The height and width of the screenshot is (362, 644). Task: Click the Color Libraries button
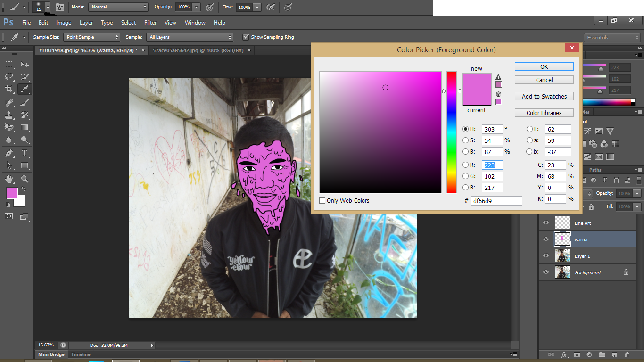point(544,112)
